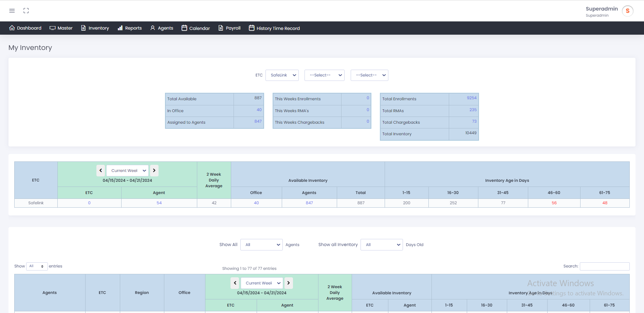Screen dimensions: 644x313
Task: Click the Dashboard home icon
Action: (12, 28)
